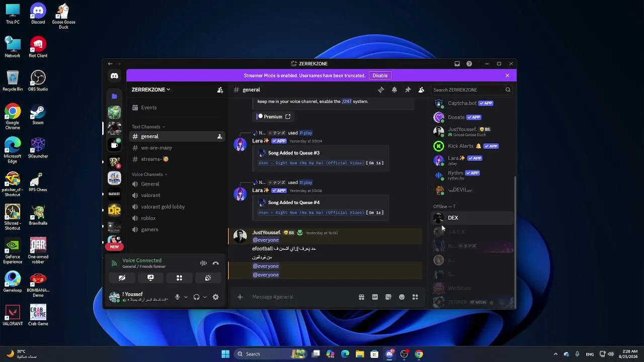644x362 pixels.
Task: Click the /247 command link
Action: click(x=347, y=102)
